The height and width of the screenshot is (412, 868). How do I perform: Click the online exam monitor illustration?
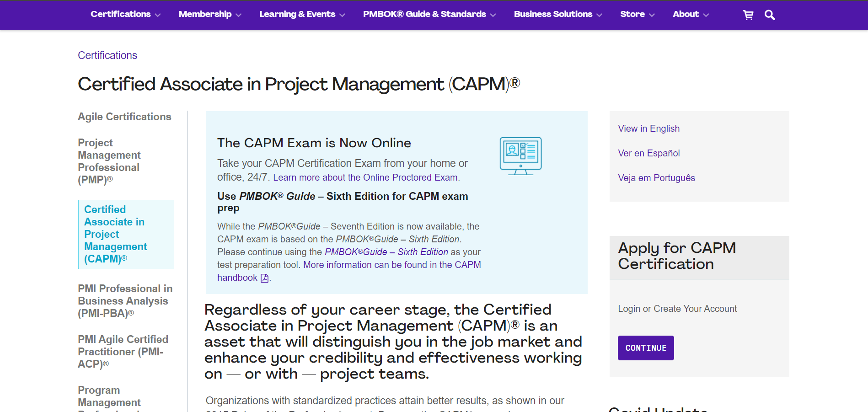520,156
